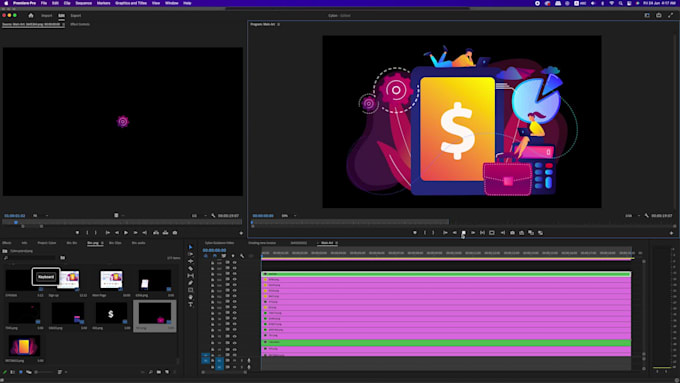The height and width of the screenshot is (383, 680).
Task: Open Program monitor button editor plus
Action: click(671, 233)
